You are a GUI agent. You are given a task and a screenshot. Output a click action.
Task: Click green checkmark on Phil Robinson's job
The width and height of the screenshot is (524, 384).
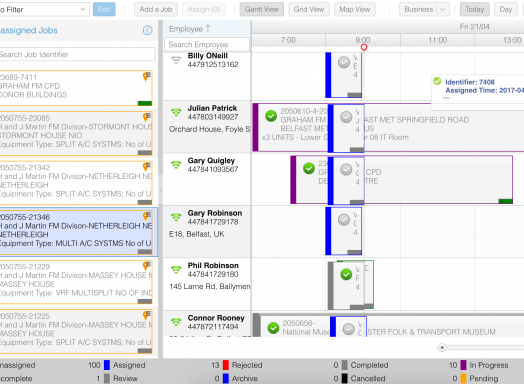346,274
